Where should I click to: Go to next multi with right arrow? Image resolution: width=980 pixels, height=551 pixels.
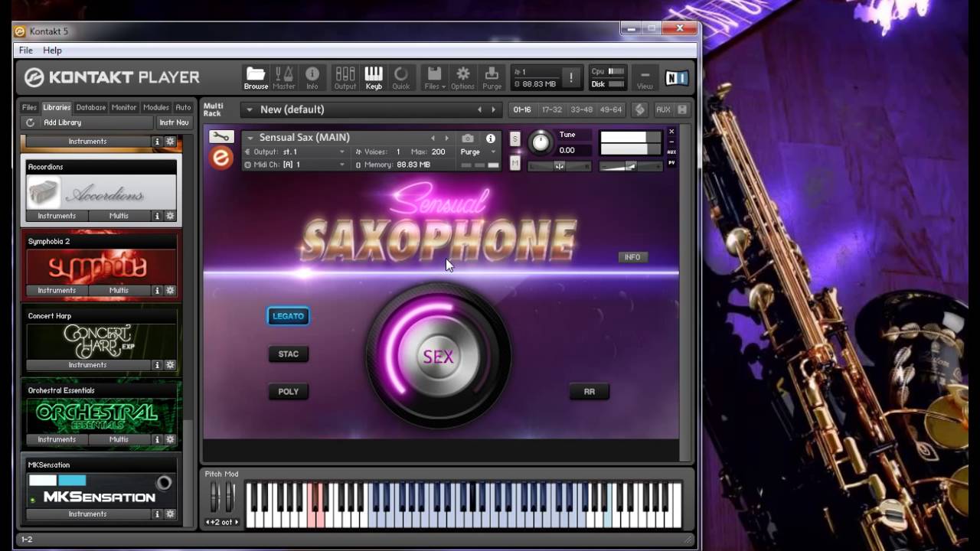click(x=494, y=109)
